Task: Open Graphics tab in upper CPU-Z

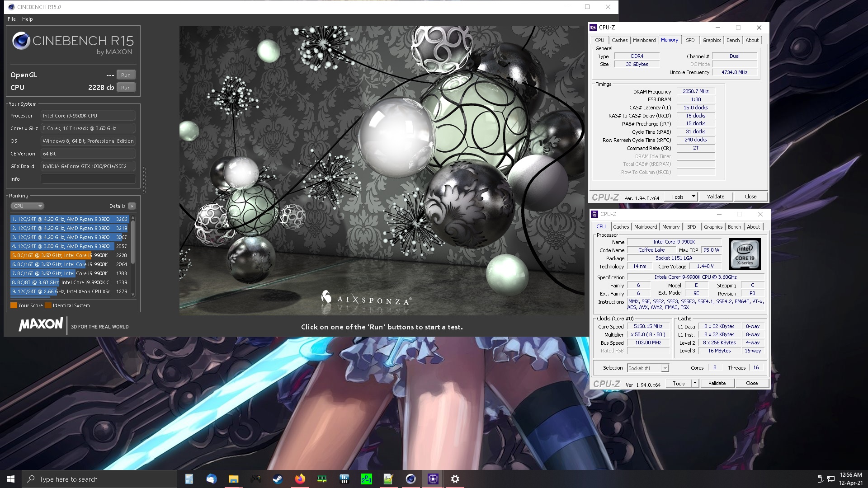Action: 712,40
